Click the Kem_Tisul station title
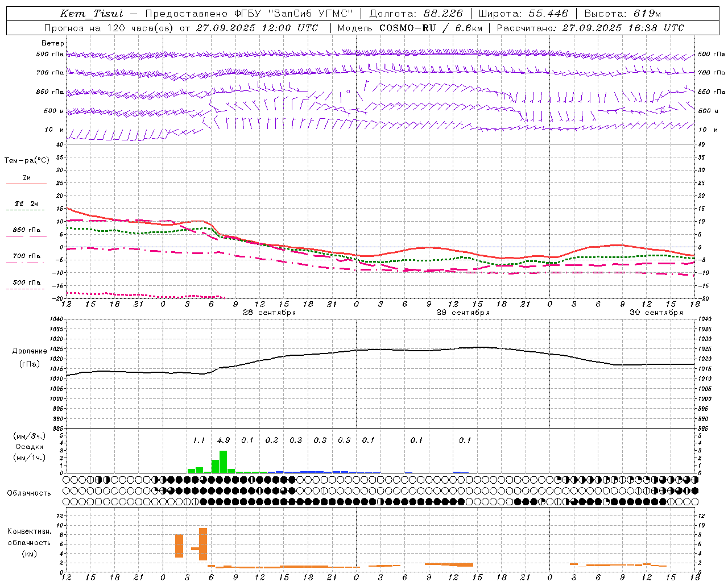Screen dimensions: 728x582 pos(91,14)
